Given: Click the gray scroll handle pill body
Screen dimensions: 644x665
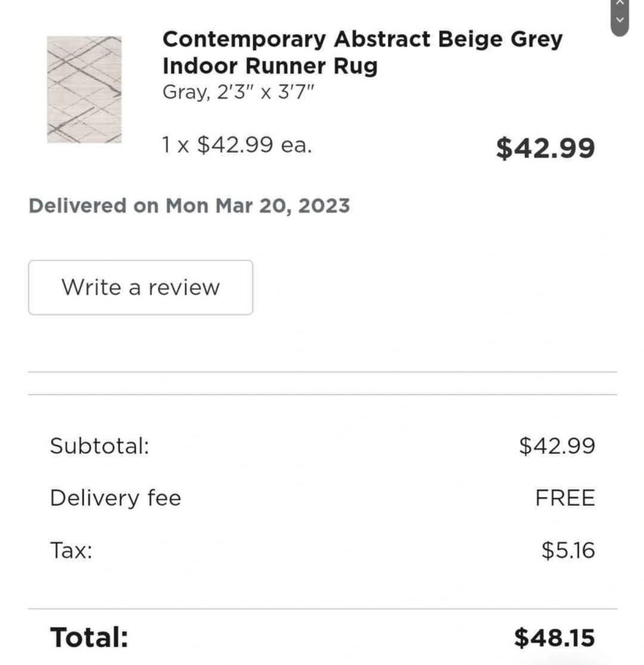Looking at the screenshot, I should 620,17.
